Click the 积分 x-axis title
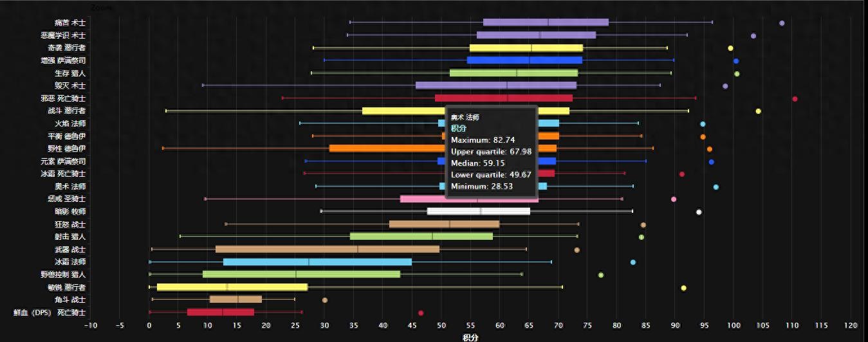Image resolution: width=868 pixels, height=342 pixels. 472,337
